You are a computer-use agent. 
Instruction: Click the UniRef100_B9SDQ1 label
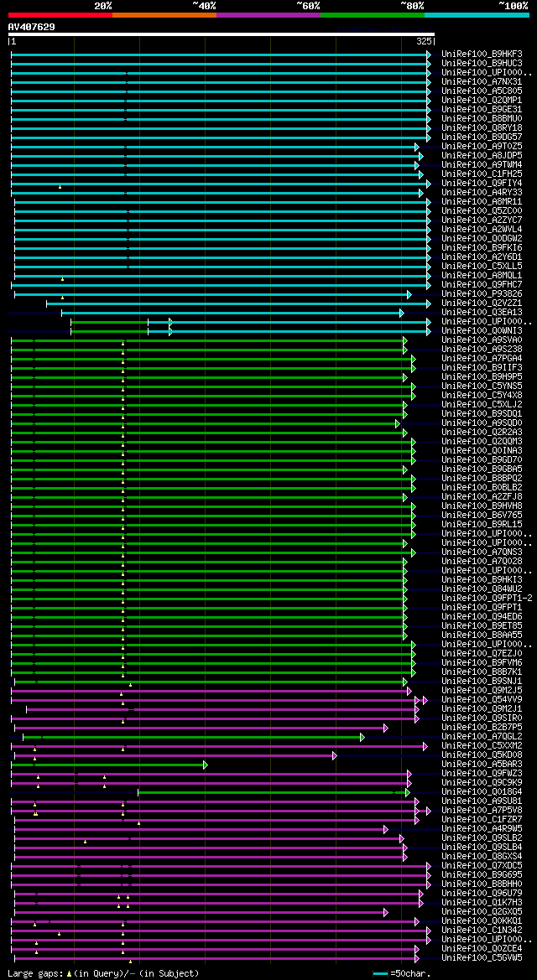[x=482, y=414]
